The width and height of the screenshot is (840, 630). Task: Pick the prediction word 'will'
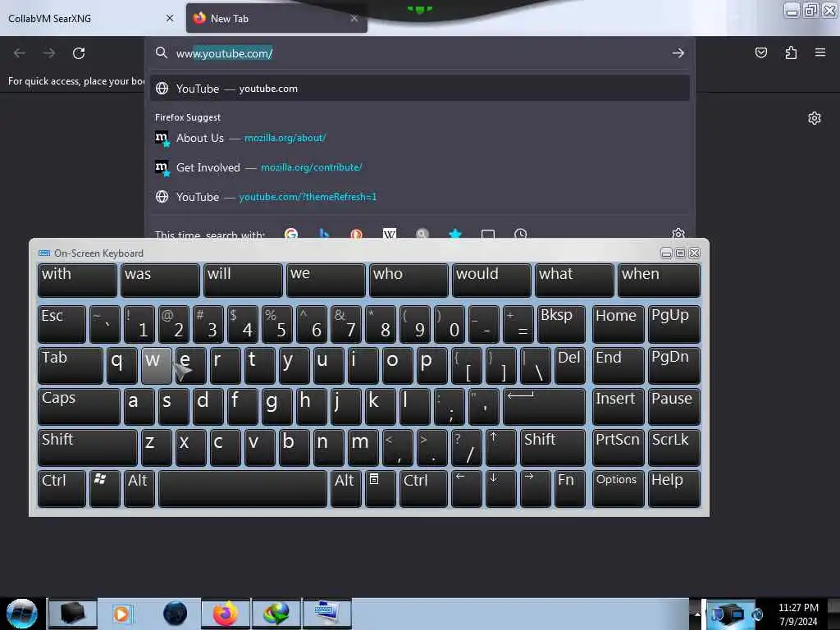point(243,280)
